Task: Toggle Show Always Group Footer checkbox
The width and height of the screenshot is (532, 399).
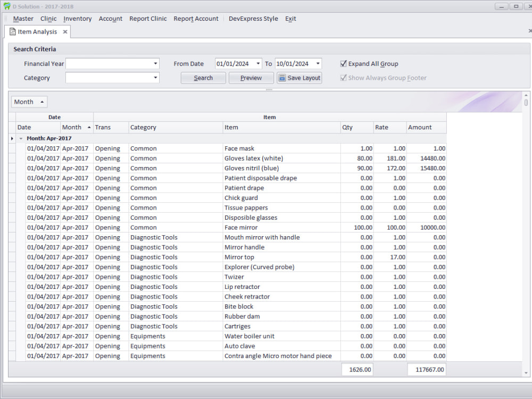Action: [x=344, y=78]
